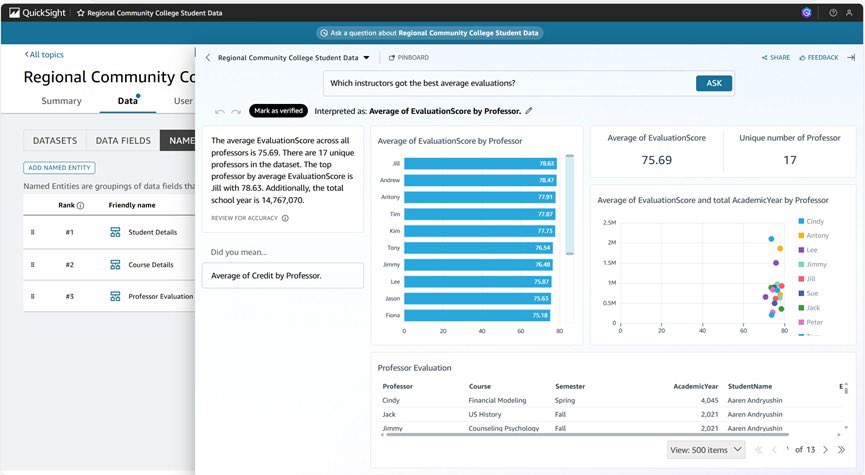Click the back chevron beside the topic name
This screenshot has width=865, height=475.
pyautogui.click(x=208, y=57)
